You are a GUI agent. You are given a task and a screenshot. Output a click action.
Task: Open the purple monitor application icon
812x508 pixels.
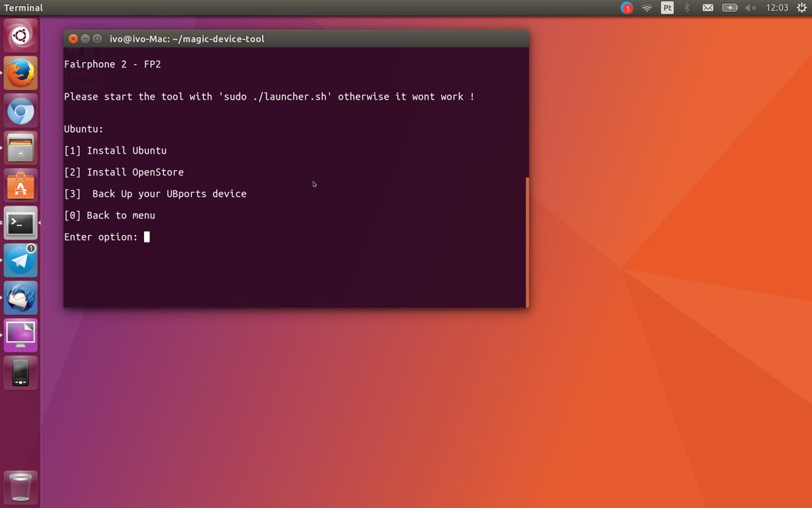tap(20, 335)
